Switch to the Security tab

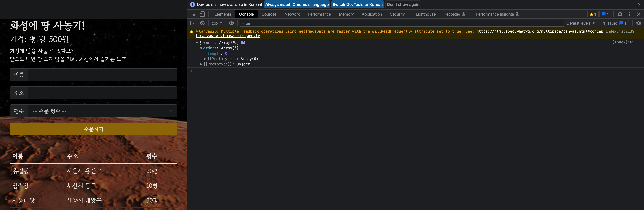click(397, 14)
